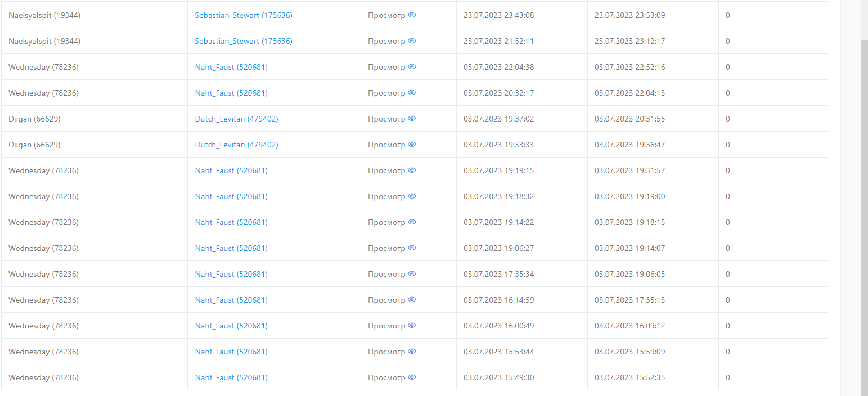Open Naht_Faust link in 16:14:59 row

coord(231,300)
